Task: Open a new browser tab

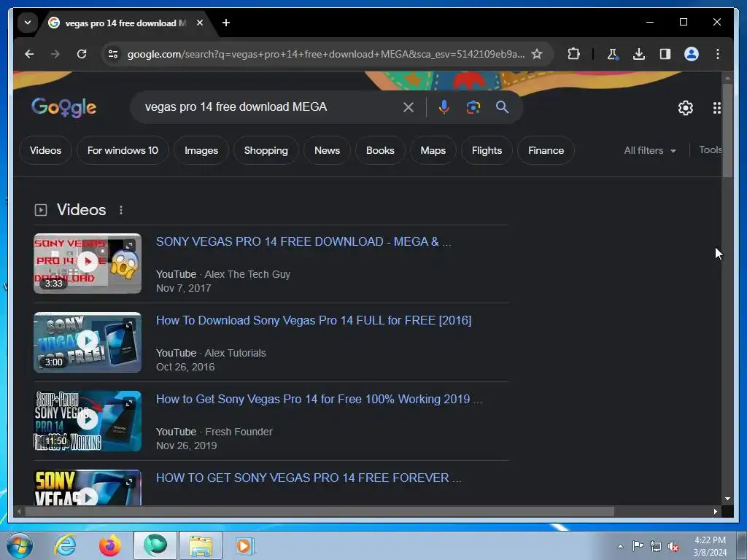Action: pos(226,23)
